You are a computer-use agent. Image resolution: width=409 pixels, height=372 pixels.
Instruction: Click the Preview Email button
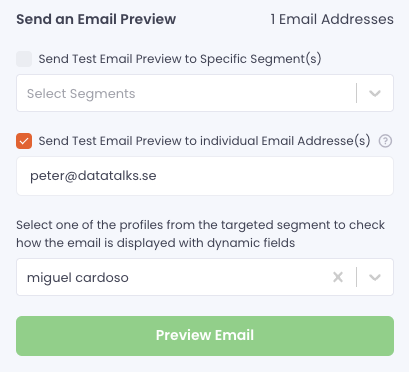pos(205,336)
